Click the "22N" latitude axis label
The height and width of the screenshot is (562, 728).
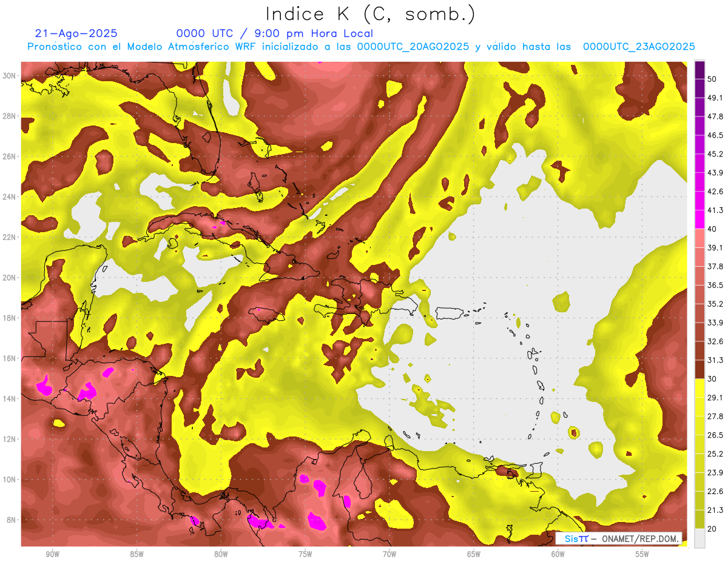tap(9, 237)
